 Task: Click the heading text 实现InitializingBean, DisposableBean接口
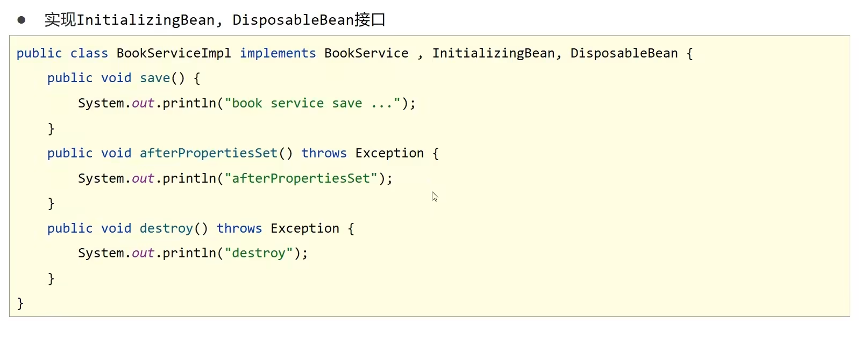215,20
